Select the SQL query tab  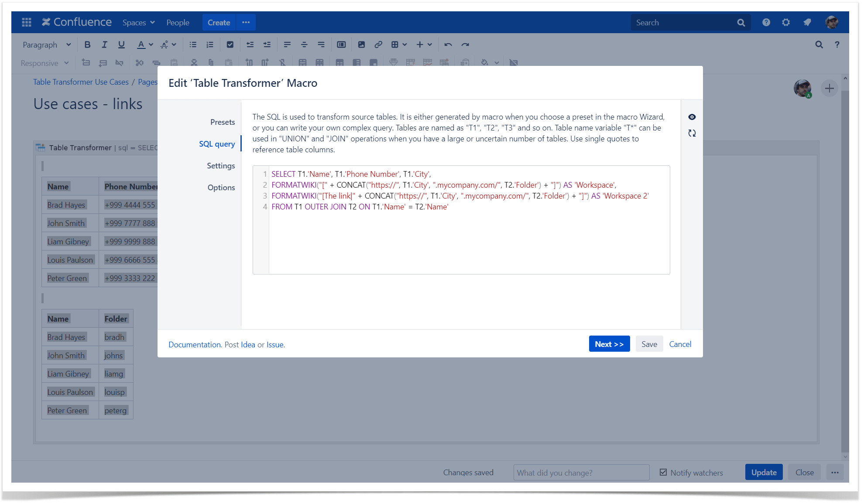tap(217, 144)
